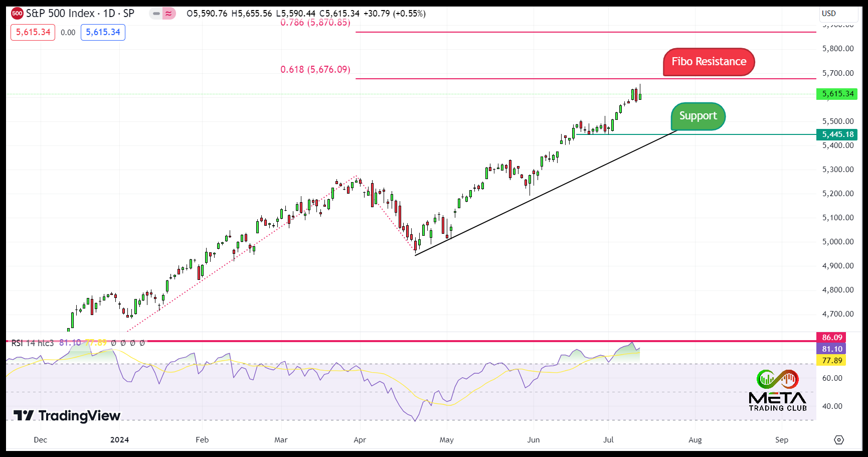
Task: Click the pink approximate-equal status icon
Action: (x=168, y=14)
